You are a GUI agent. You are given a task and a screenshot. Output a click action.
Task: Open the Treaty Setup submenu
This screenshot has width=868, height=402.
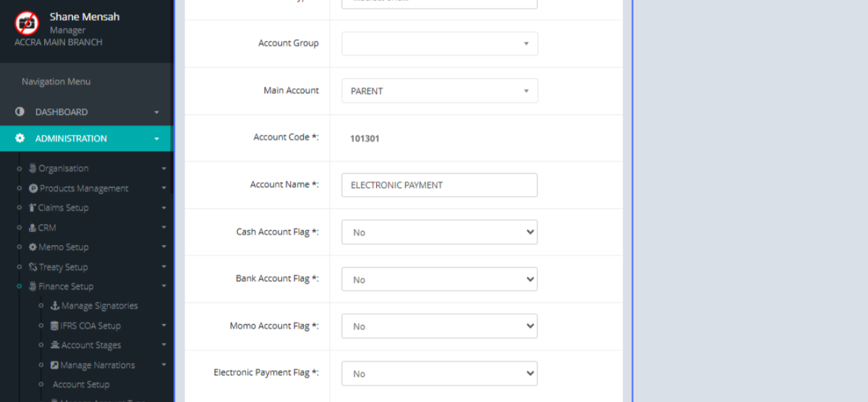click(63, 267)
